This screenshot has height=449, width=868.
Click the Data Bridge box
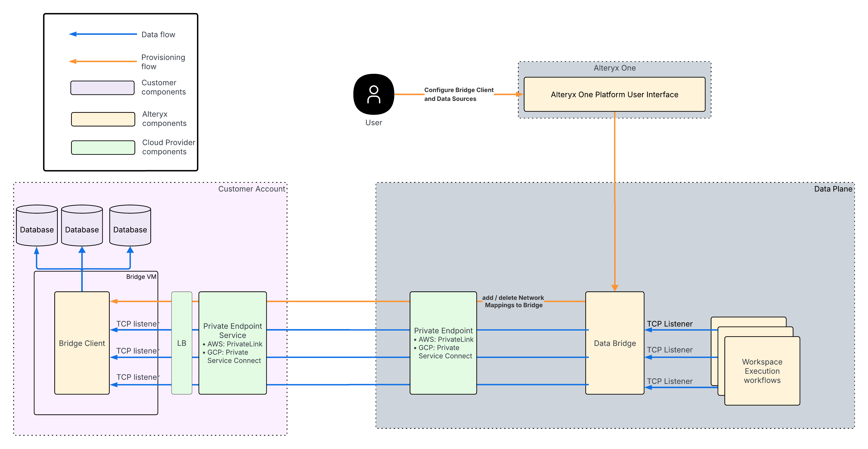point(615,343)
